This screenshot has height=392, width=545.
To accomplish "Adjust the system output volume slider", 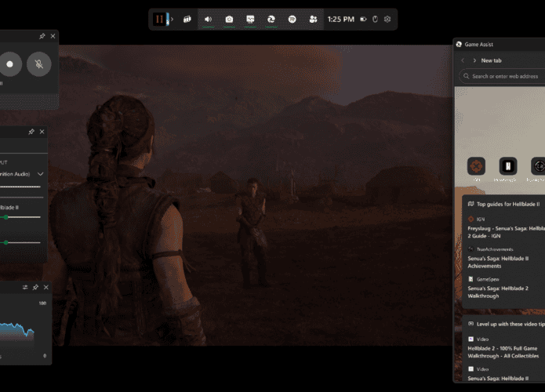I will pos(20,187).
